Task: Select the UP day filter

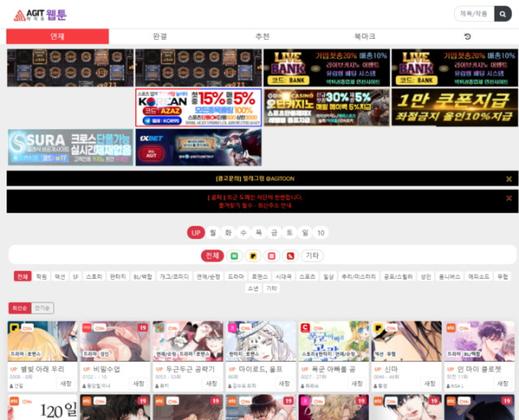Action: pos(195,233)
